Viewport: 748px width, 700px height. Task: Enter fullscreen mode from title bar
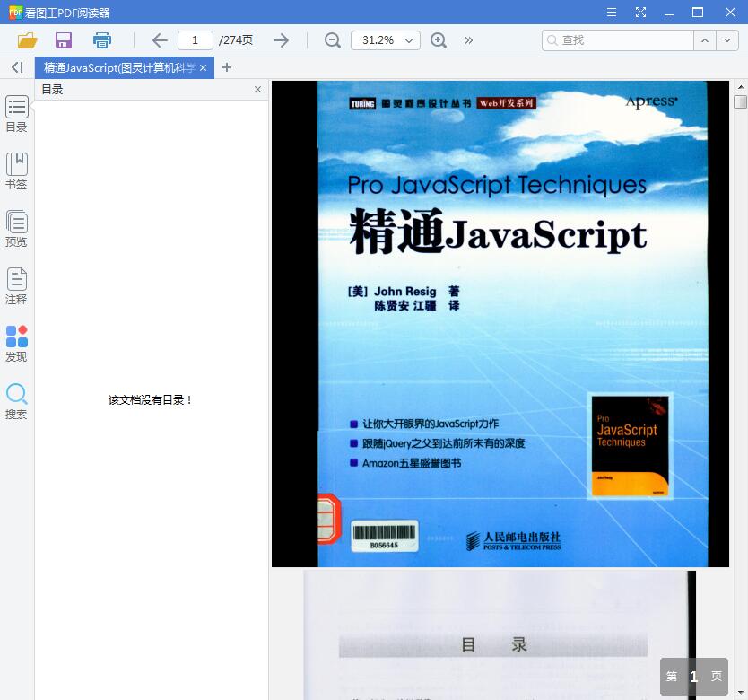[640, 12]
